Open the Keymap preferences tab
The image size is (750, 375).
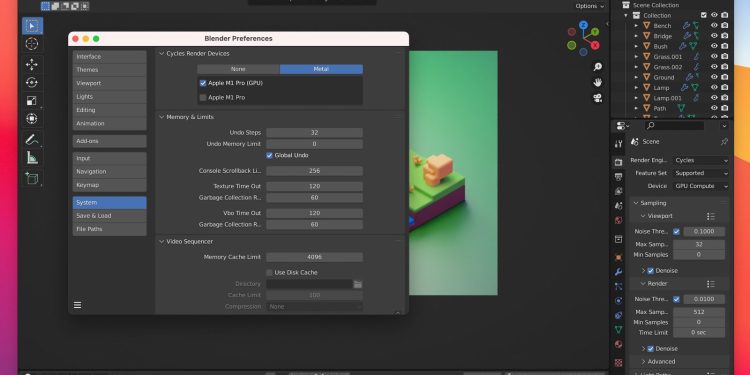(110, 185)
